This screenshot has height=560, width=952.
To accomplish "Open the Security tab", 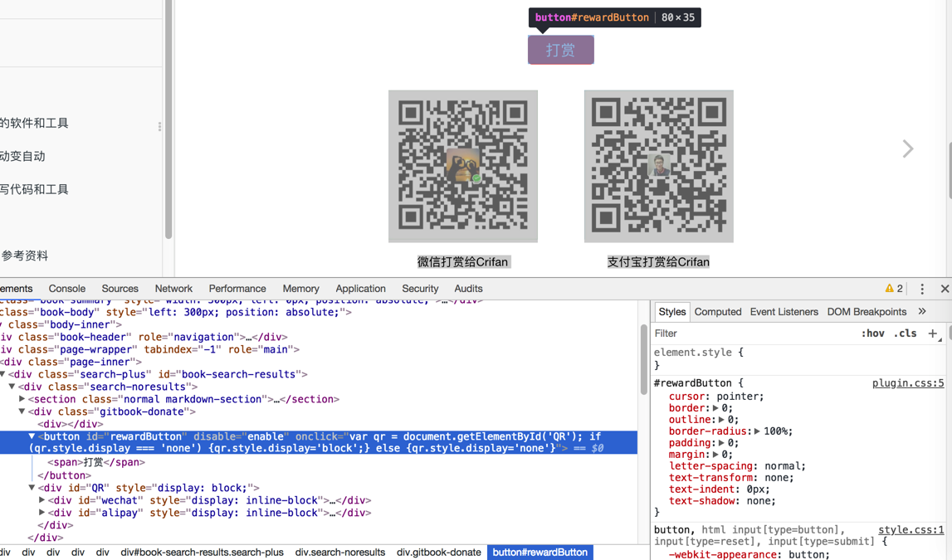I will [420, 289].
